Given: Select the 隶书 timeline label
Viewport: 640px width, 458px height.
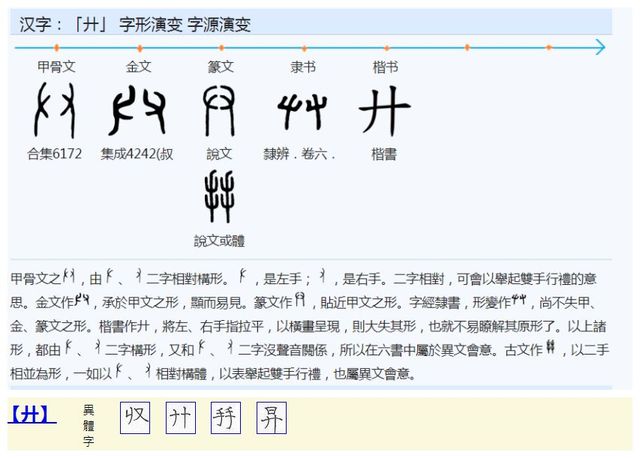Looking at the screenshot, I should [x=303, y=67].
